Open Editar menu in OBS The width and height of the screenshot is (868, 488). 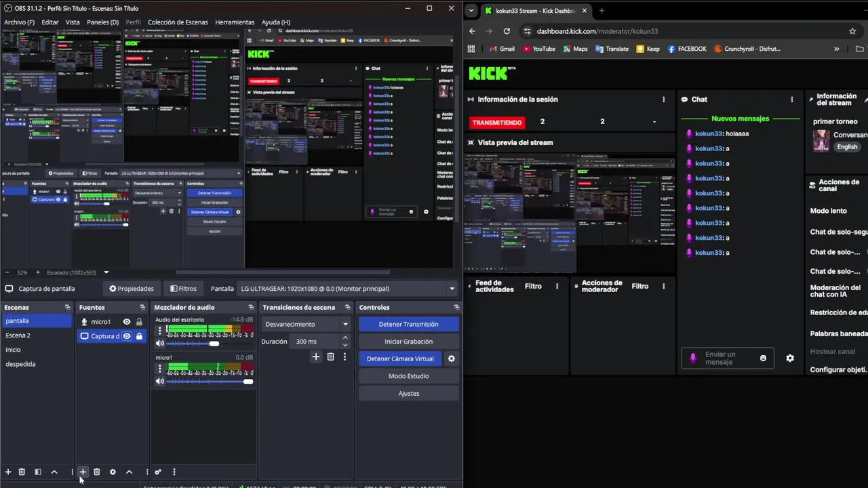pyautogui.click(x=50, y=22)
